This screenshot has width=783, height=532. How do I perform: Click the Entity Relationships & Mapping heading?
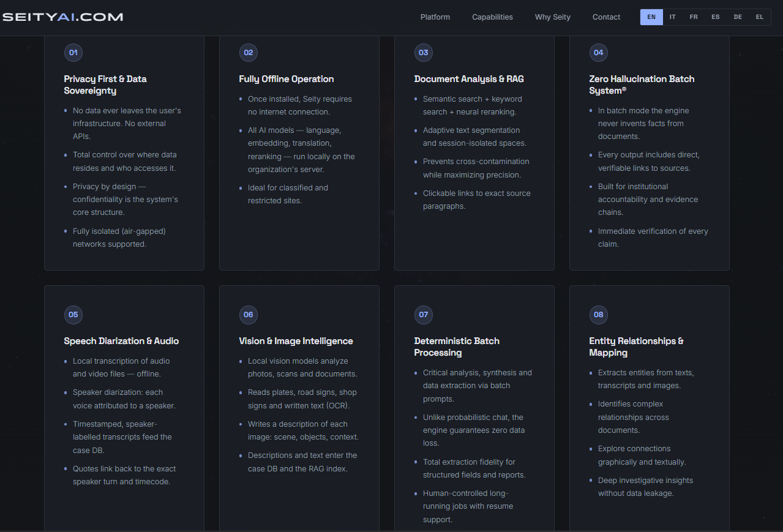(x=637, y=347)
